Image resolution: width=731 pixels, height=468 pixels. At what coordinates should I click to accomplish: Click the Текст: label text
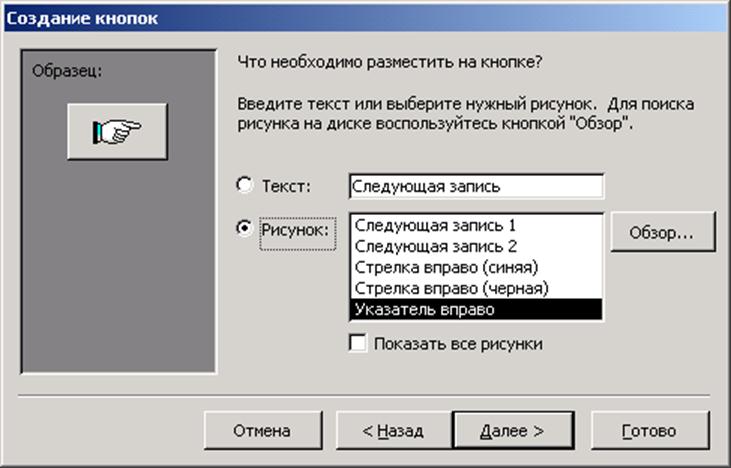coord(286,186)
